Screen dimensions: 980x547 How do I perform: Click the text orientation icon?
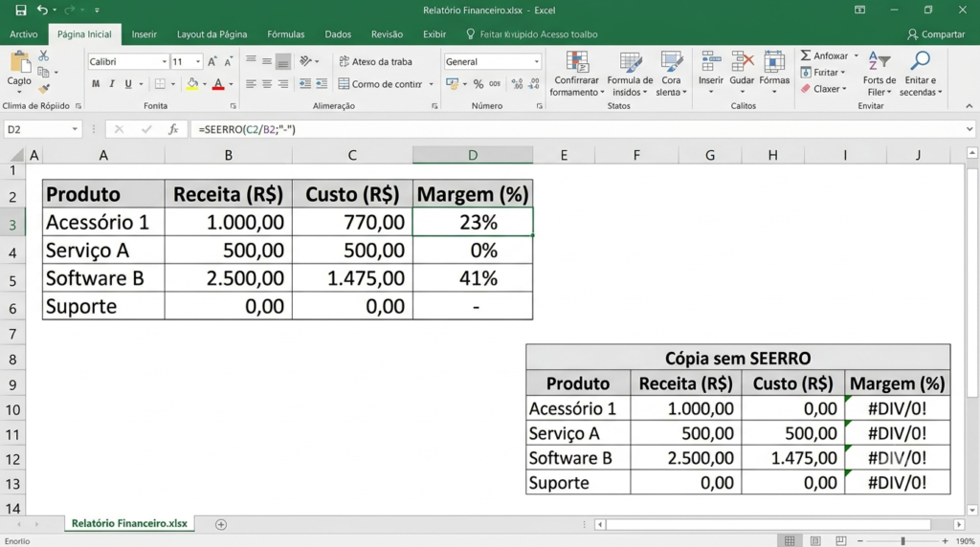pyautogui.click(x=305, y=61)
